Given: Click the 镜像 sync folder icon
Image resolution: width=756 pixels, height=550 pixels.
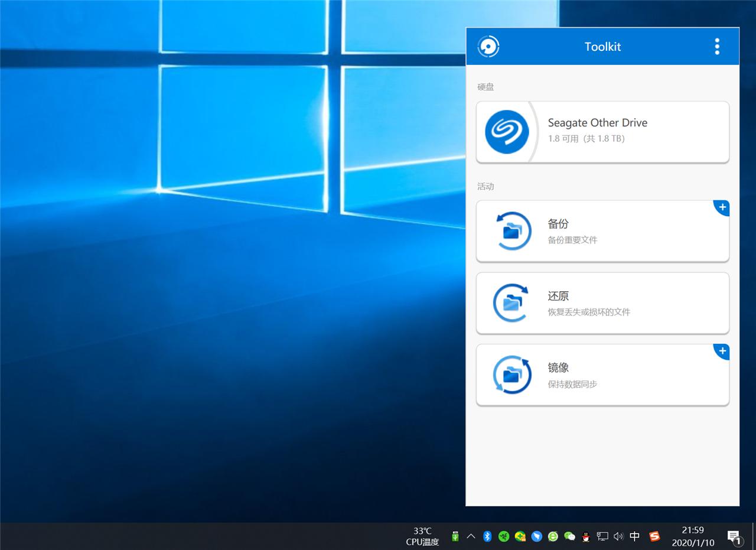Looking at the screenshot, I should 511,375.
